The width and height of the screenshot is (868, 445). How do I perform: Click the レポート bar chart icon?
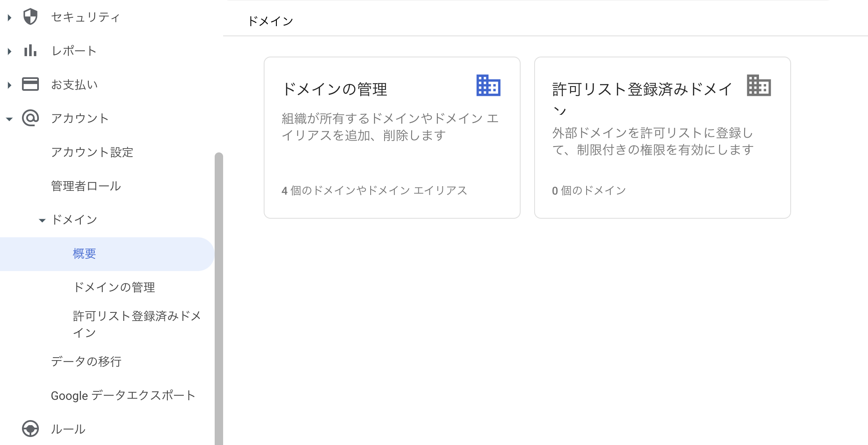[x=30, y=51]
